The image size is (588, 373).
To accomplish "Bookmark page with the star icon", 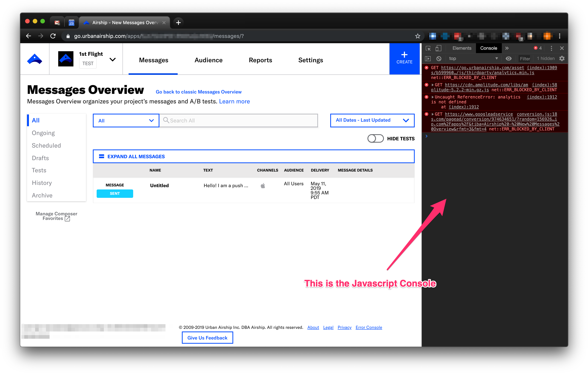I will (418, 36).
